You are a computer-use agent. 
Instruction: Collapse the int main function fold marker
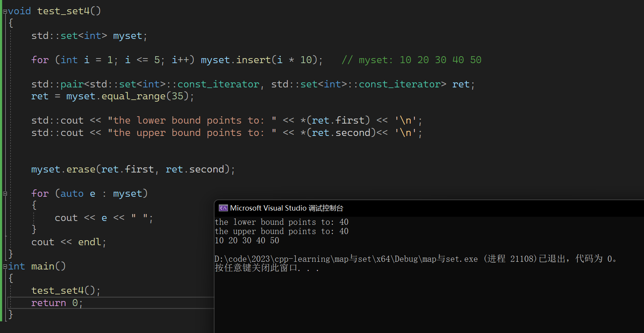5,266
